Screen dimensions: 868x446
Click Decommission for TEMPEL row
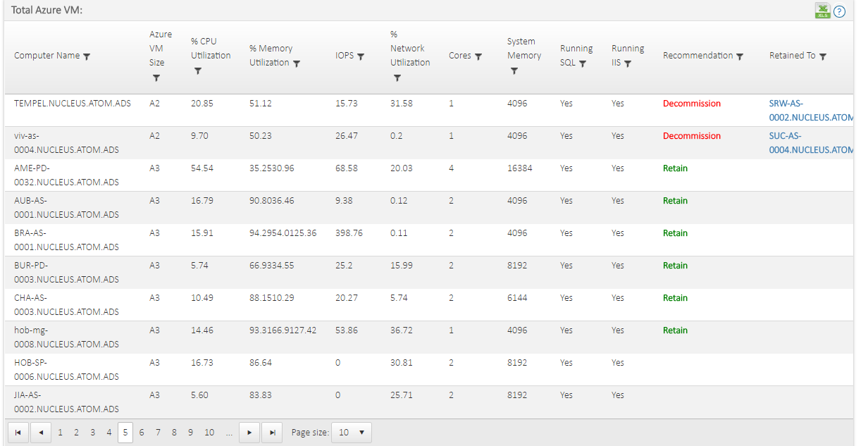click(692, 104)
